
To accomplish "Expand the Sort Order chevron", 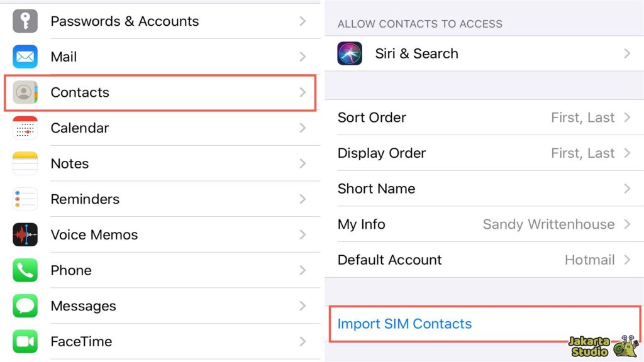I will (627, 118).
